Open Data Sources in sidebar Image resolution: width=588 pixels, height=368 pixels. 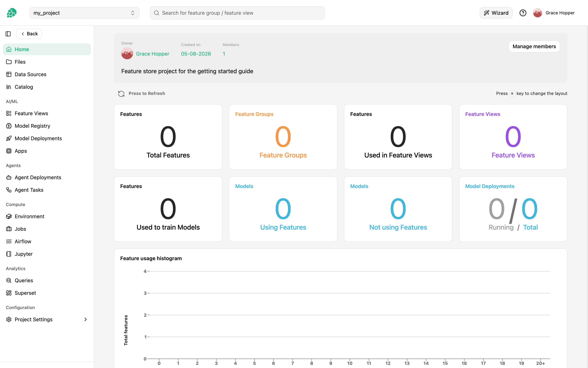coord(47,74)
